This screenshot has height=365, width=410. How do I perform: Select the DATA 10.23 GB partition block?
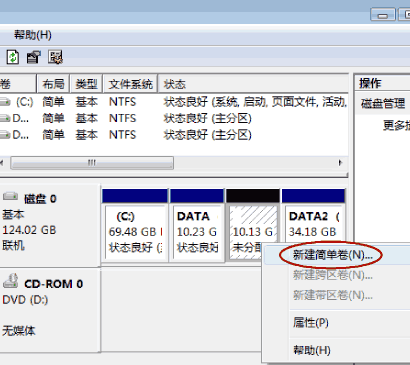click(197, 226)
